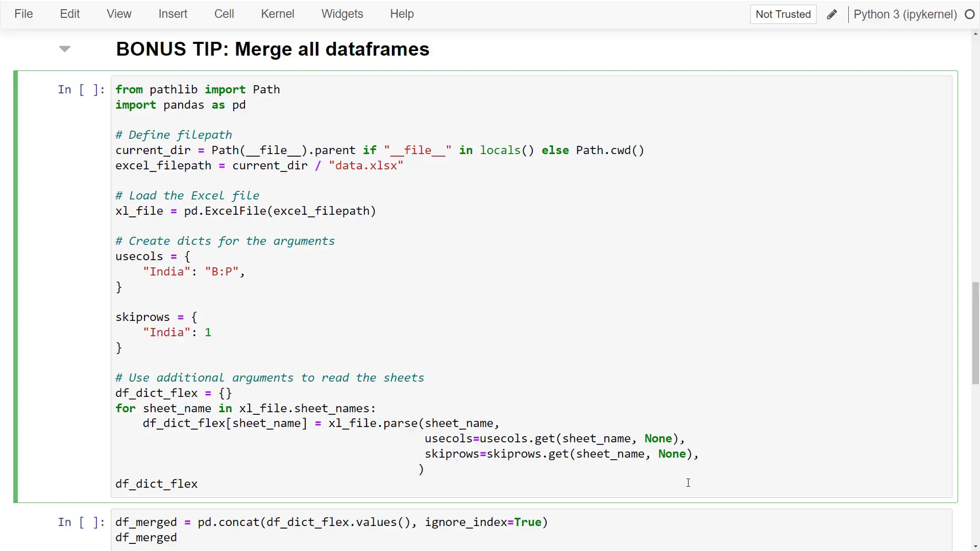
Task: Open the Edit menu
Action: (69, 14)
